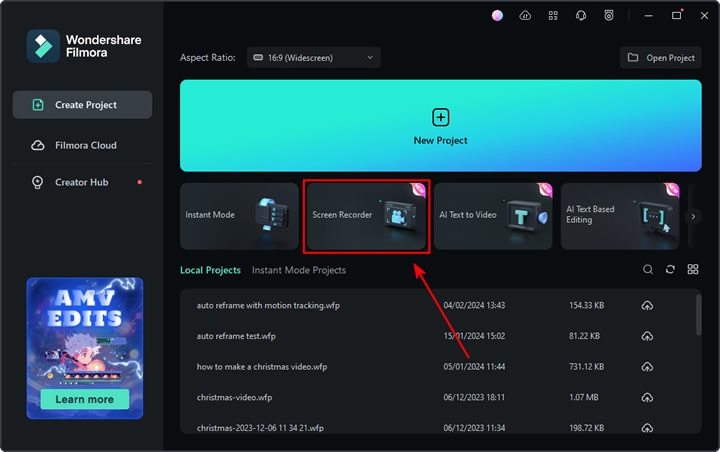This screenshot has height=452, width=720.
Task: Click the cloud download icon in title bar
Action: (525, 16)
